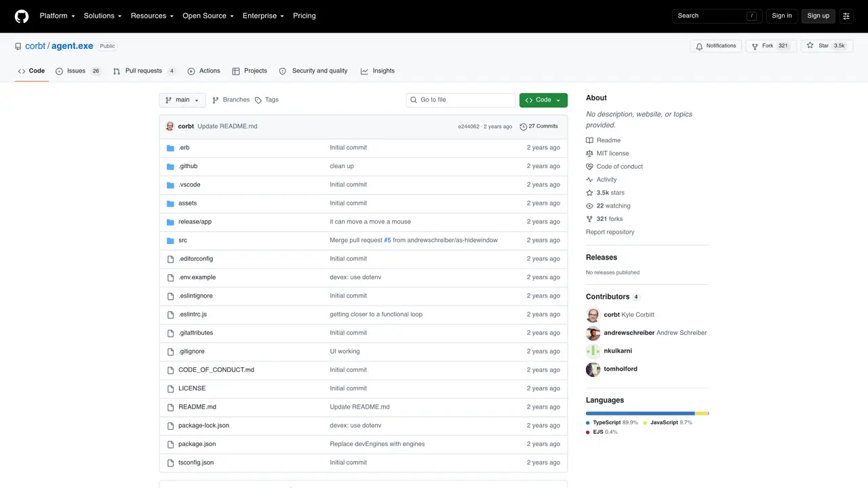Click the star icon

810,46
